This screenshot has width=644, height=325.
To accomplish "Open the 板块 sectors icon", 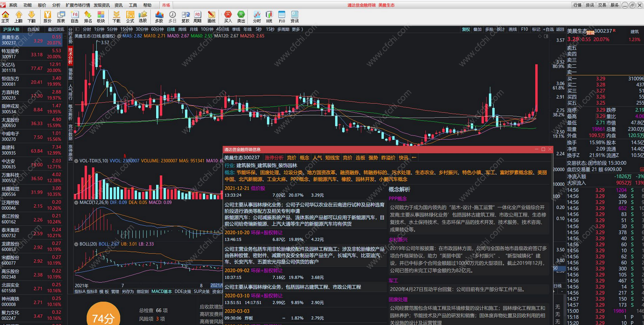I will coord(101,17).
